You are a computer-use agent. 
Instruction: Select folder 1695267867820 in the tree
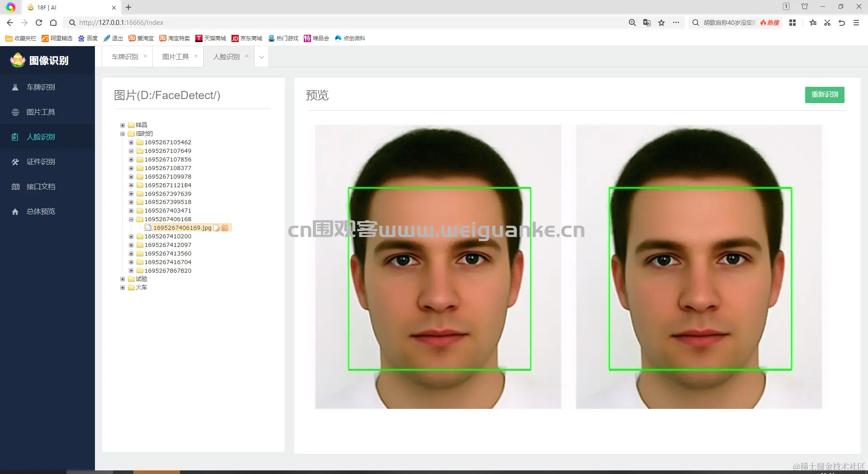(x=168, y=271)
